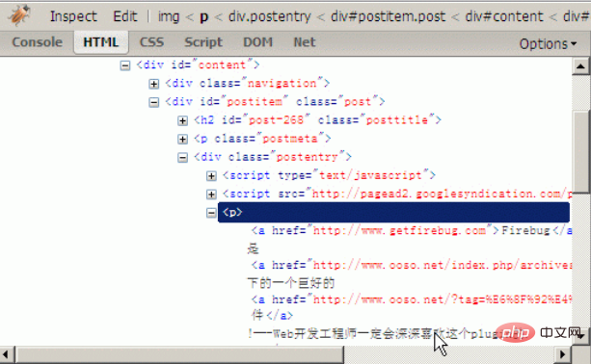Click the horizontal scrollbar right arrow
This screenshot has width=591, height=364.
click(563, 354)
